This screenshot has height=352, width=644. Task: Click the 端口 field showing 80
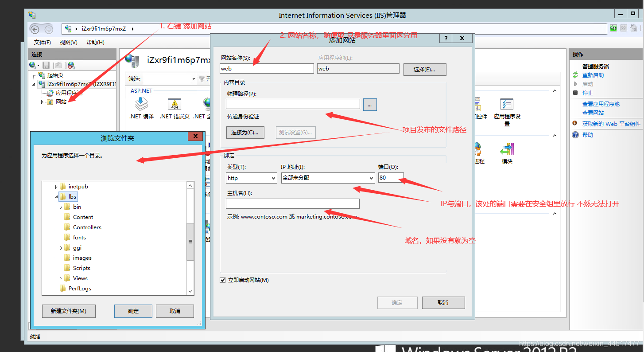(391, 178)
